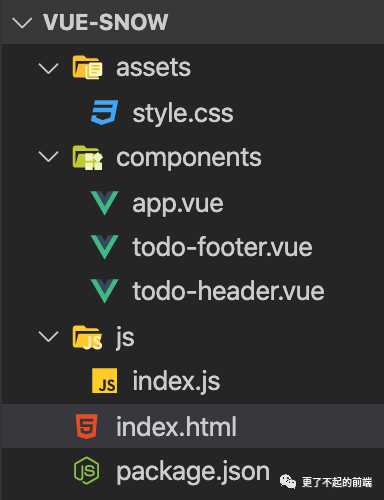Collapse the assets folder chevron

(49, 68)
